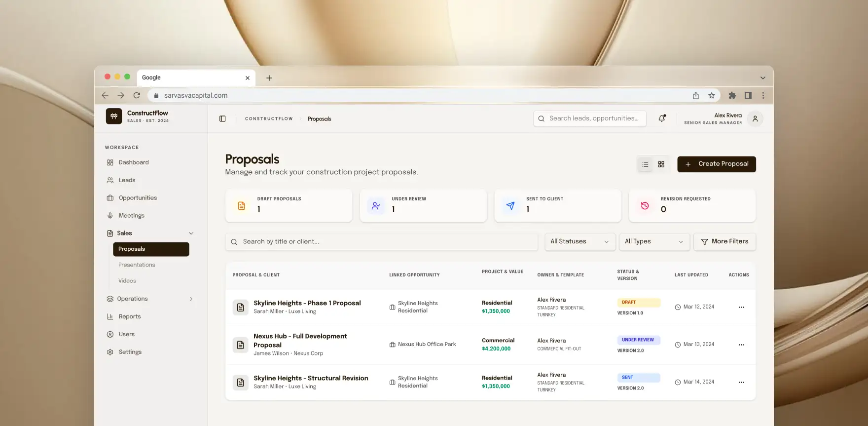This screenshot has width=868, height=426.
Task: Toggle the sidebar collapse icon
Action: tap(222, 118)
